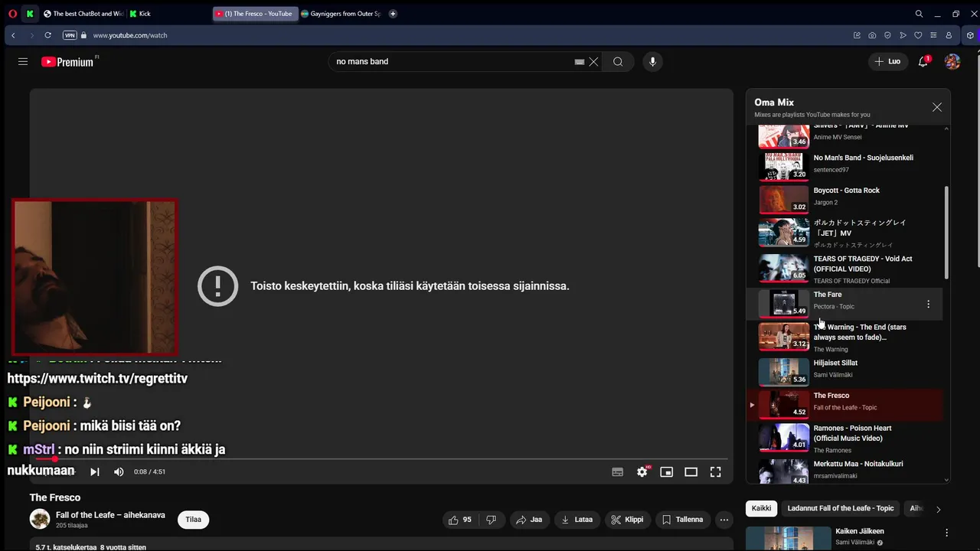
Task: Reload the page with the refresh icon
Action: point(47,35)
